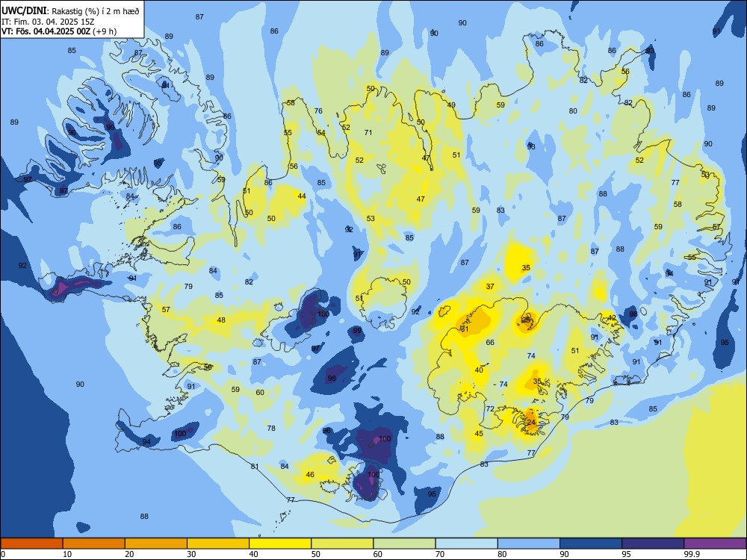Select the 20–30 amber legend swatch
The width and height of the screenshot is (747, 560).
tap(156, 544)
